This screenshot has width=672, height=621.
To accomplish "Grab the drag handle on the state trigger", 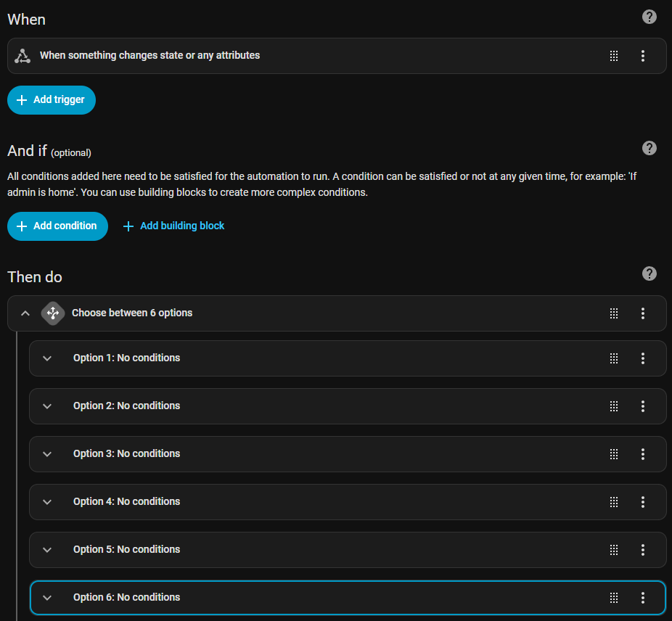I will click(614, 56).
